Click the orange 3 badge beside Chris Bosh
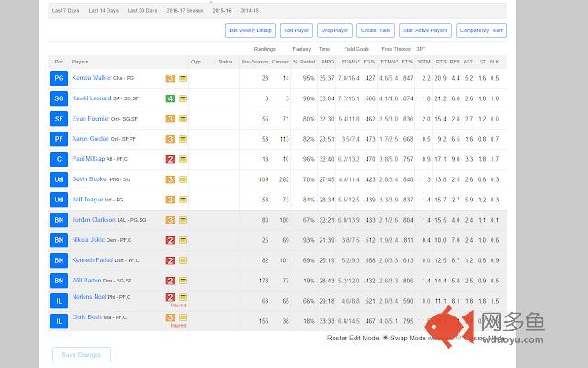Viewport: 588px width, 368px height. pyautogui.click(x=170, y=317)
